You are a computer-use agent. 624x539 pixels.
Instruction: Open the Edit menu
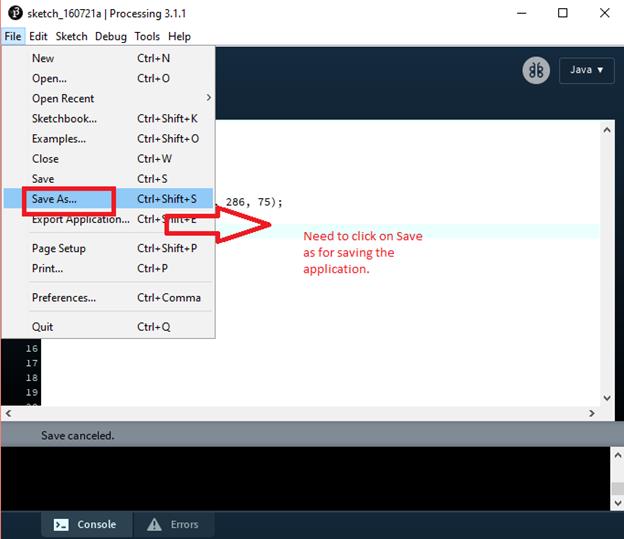click(x=38, y=37)
